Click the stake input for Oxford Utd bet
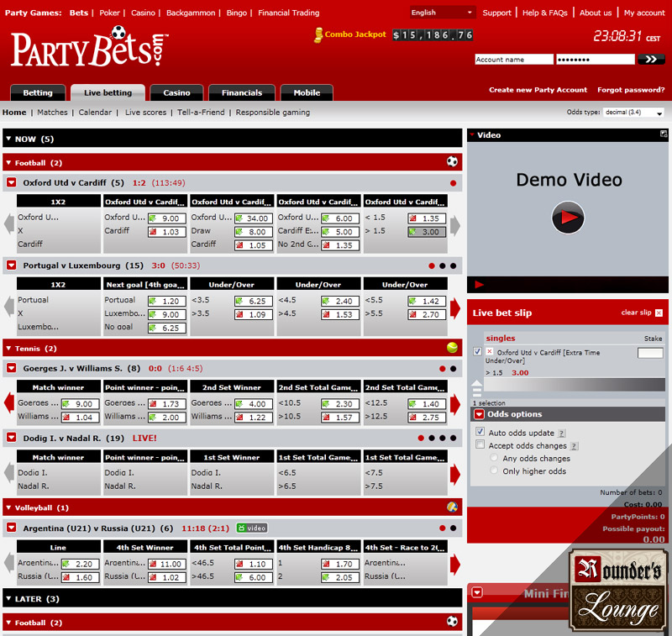672x636 pixels. point(650,353)
